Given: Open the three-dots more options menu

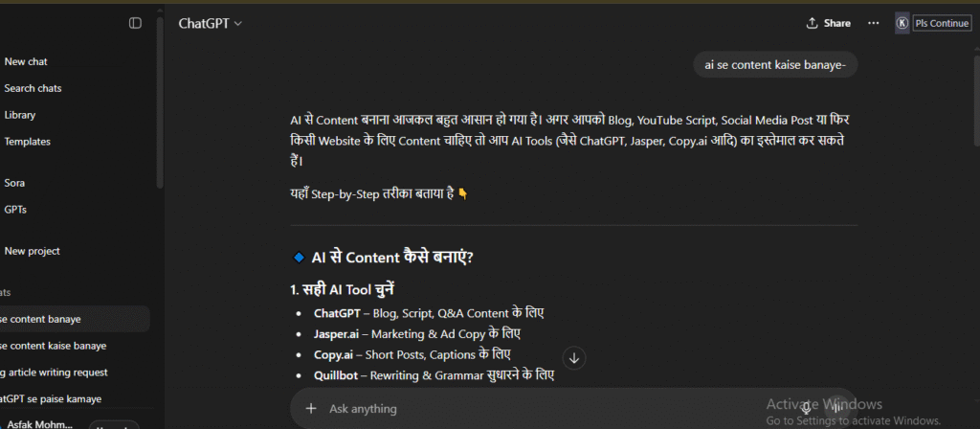Looking at the screenshot, I should click(x=873, y=23).
